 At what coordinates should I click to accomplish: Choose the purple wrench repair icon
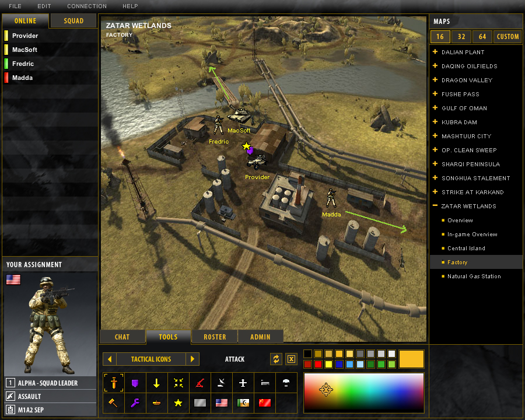[x=135, y=402]
